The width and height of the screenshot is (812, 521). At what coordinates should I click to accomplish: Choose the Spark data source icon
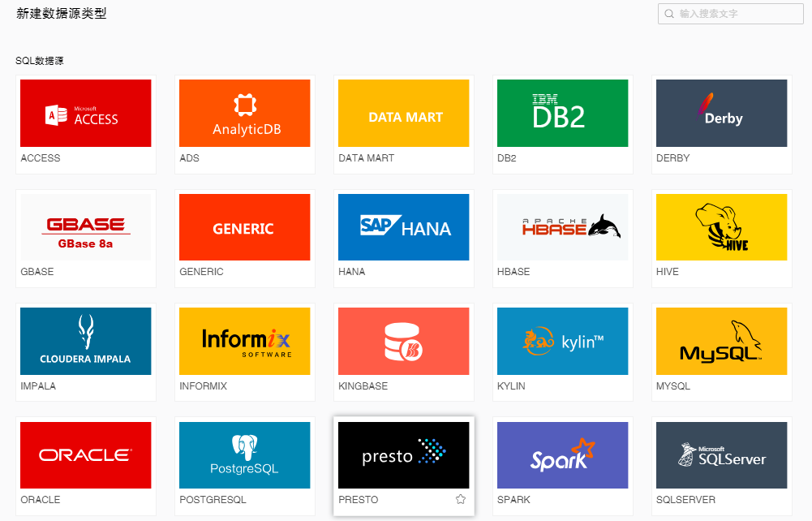(x=562, y=455)
